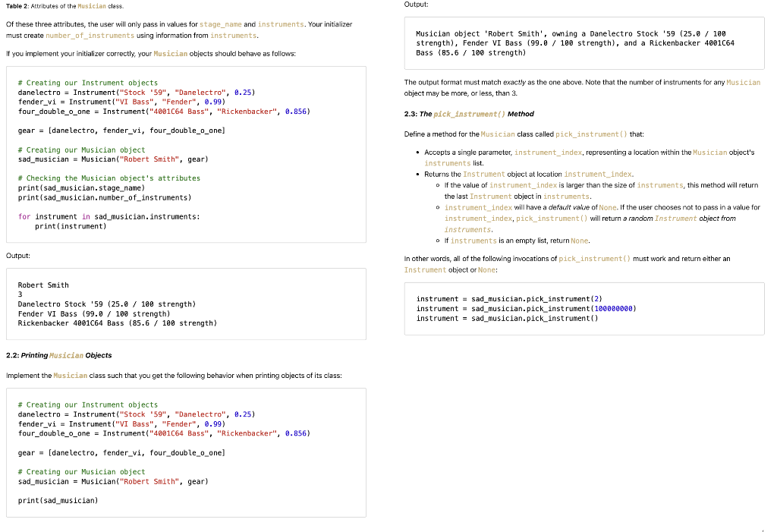
Task: Click 'number_of_instruments' in the intro paragraph
Action: coord(90,36)
